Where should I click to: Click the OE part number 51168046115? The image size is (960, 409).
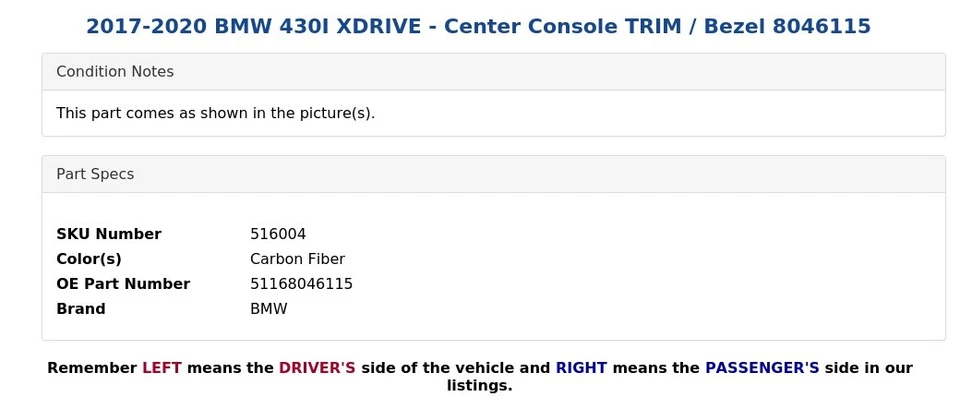[x=301, y=284]
